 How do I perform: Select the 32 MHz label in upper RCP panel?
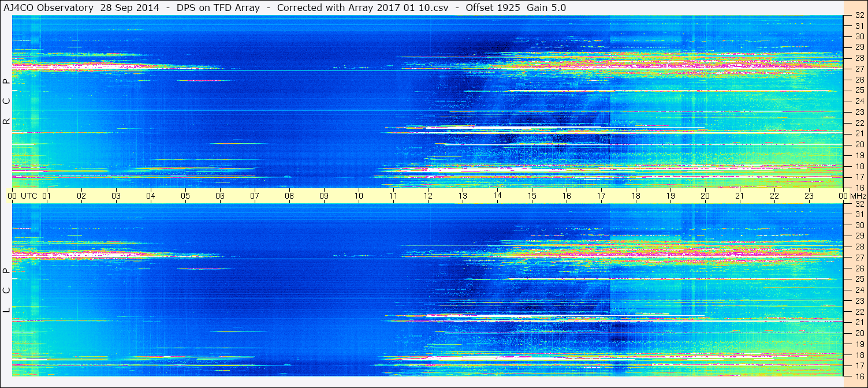click(859, 16)
